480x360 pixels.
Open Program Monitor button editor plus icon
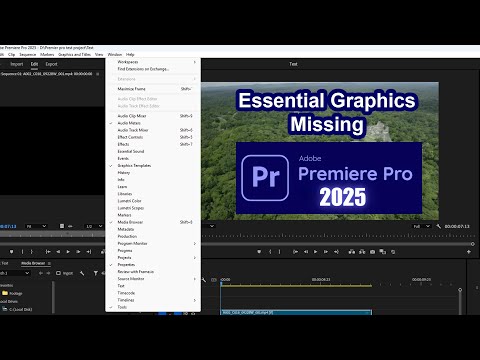point(469,252)
